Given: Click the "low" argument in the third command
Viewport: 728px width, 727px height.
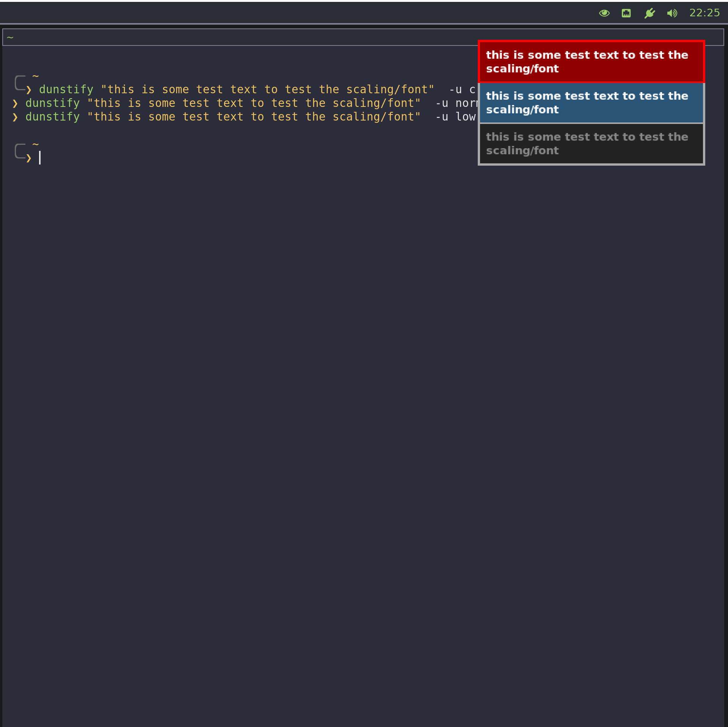Looking at the screenshot, I should [x=465, y=117].
